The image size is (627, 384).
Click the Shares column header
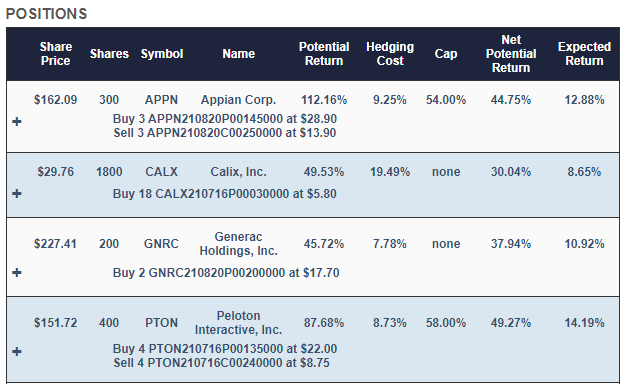pos(109,54)
